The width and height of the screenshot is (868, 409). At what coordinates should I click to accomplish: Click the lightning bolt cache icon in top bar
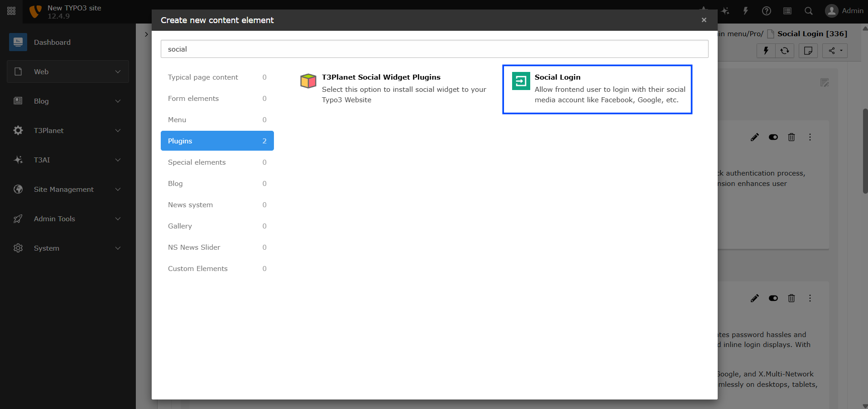pos(746,11)
